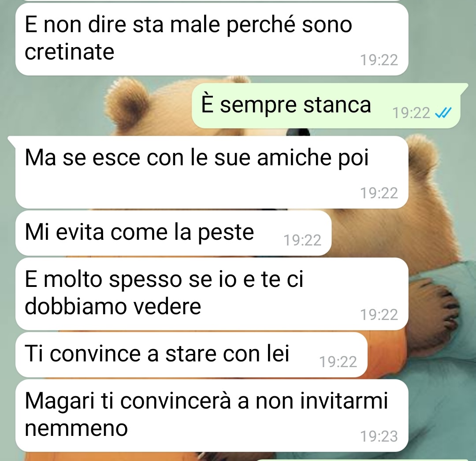Tap the message ending with 'sono cretinate'
Image resolution: width=476 pixels, height=461 pixels.
(212, 39)
